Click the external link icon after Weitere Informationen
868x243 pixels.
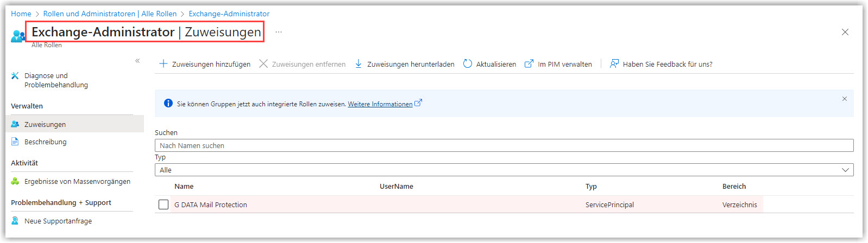tap(418, 103)
